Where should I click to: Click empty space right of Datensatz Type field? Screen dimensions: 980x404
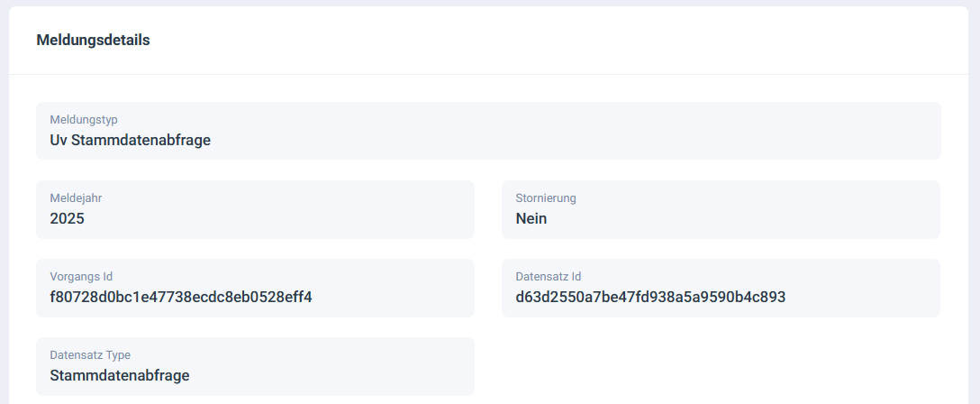pos(721,366)
